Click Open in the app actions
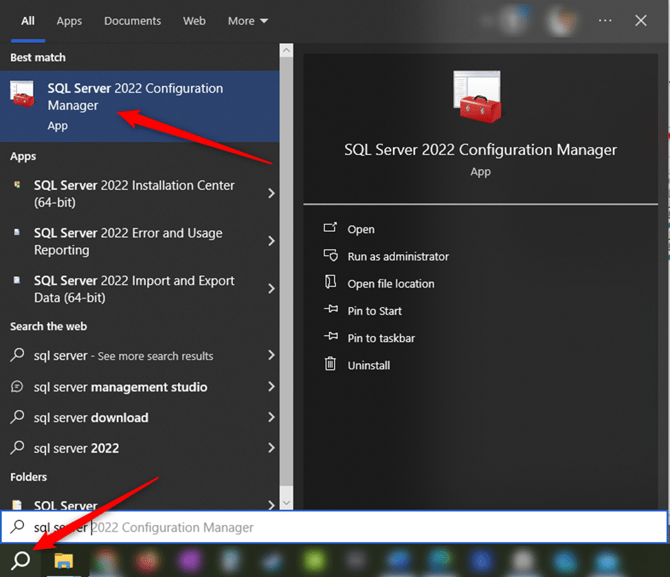 pyautogui.click(x=361, y=229)
